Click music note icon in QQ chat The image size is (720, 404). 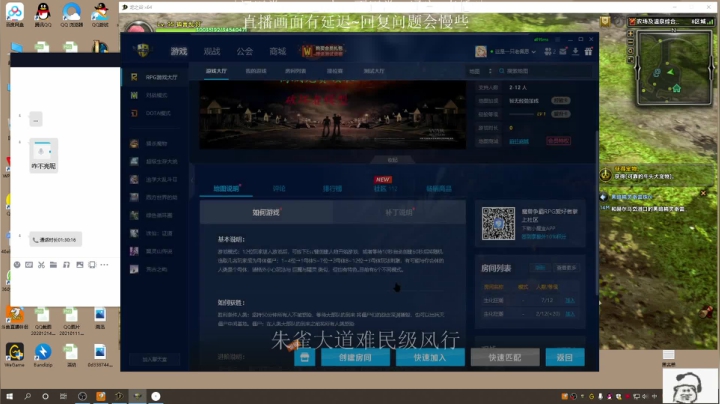click(67, 265)
